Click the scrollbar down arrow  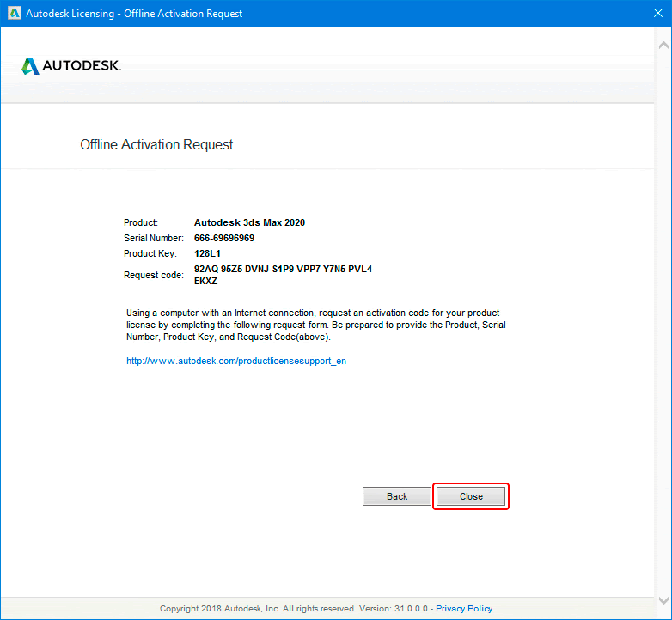663,600
